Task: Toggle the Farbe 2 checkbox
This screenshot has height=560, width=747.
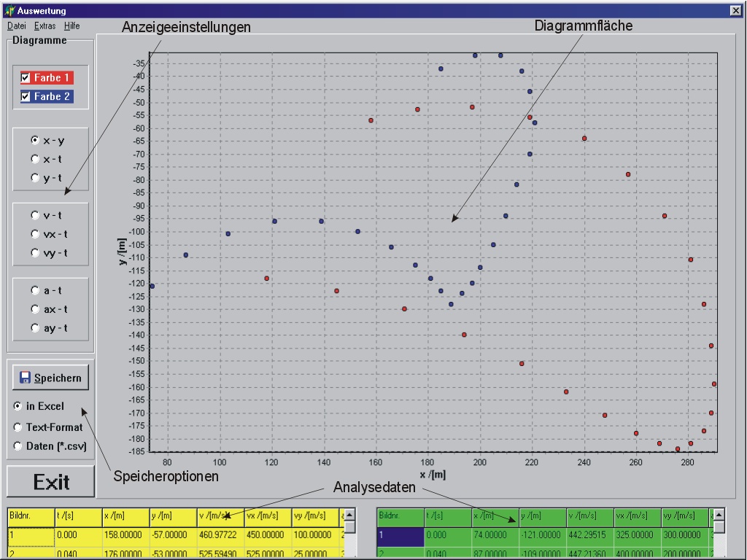Action: 26,96
